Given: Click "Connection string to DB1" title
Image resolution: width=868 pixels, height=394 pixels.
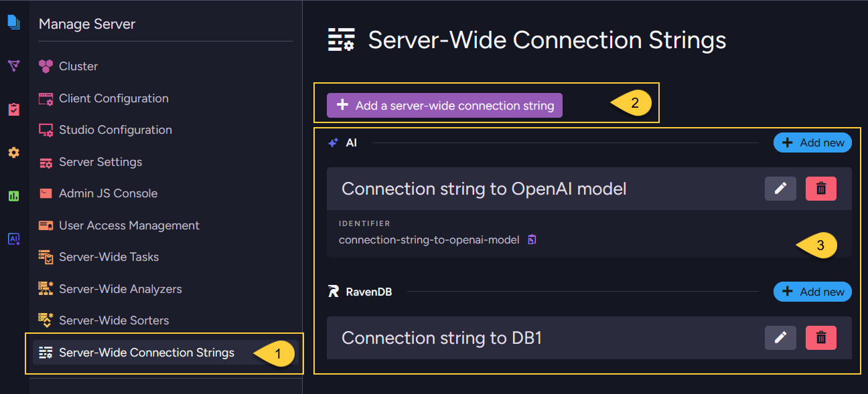Looking at the screenshot, I should click(441, 338).
